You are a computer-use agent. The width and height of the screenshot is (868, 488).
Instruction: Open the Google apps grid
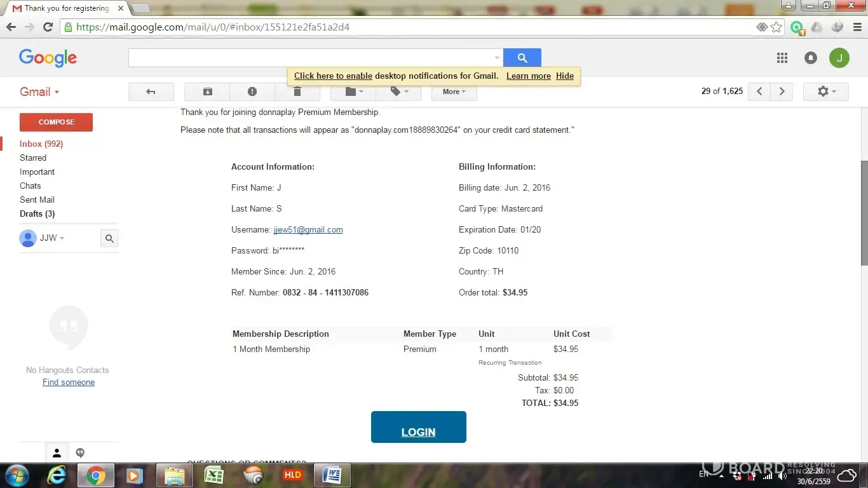[x=782, y=58]
